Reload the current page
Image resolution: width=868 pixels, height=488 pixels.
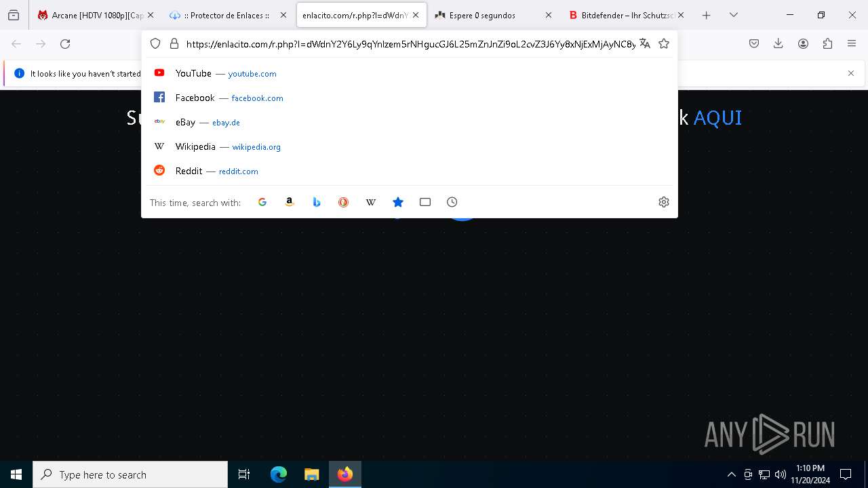(65, 44)
